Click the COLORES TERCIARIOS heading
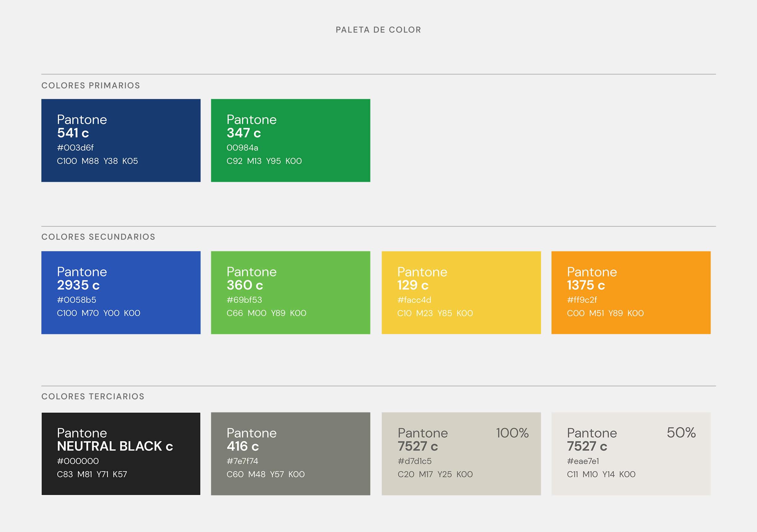 (93, 396)
